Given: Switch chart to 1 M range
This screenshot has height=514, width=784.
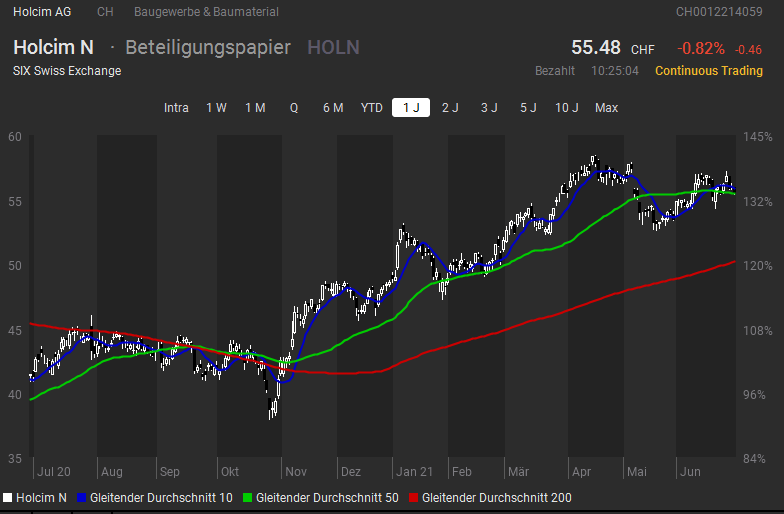Looking at the screenshot, I should pyautogui.click(x=255, y=108).
